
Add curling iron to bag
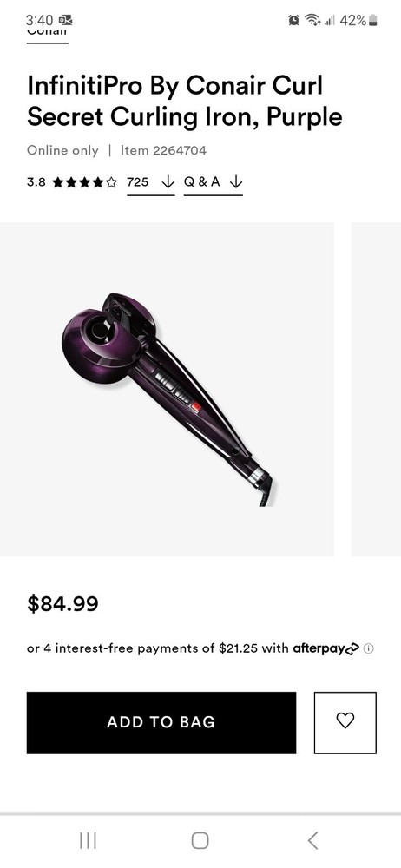(x=161, y=722)
